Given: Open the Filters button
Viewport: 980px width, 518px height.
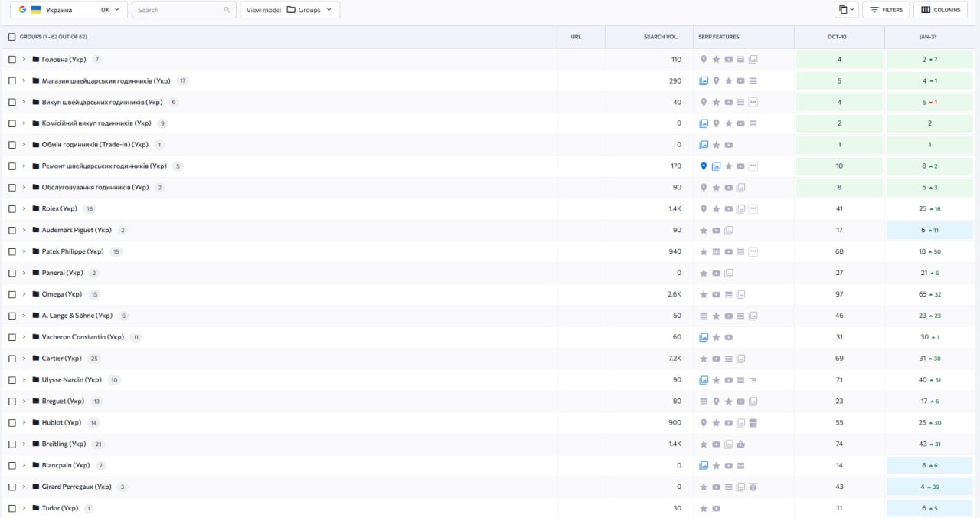Looking at the screenshot, I should coord(886,10).
